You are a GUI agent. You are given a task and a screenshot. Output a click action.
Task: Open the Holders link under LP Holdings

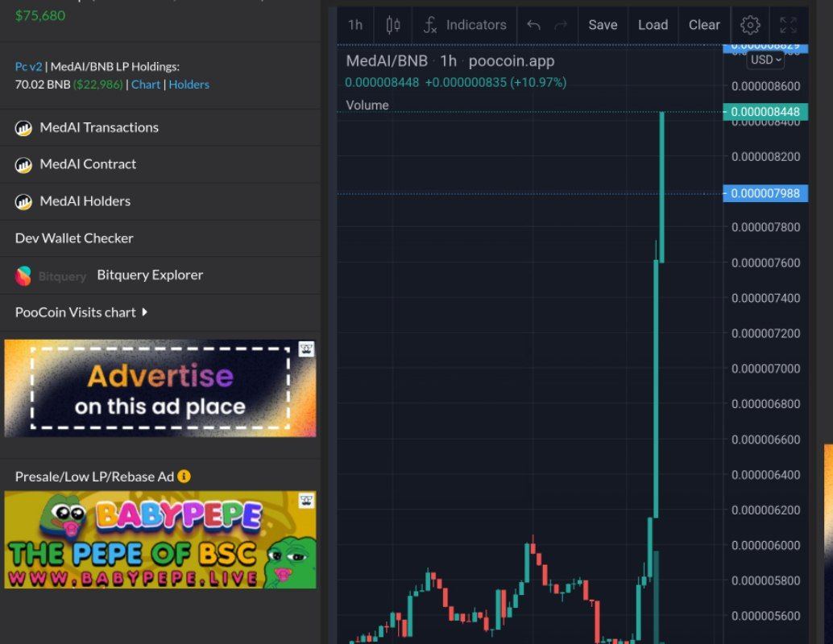tap(189, 84)
